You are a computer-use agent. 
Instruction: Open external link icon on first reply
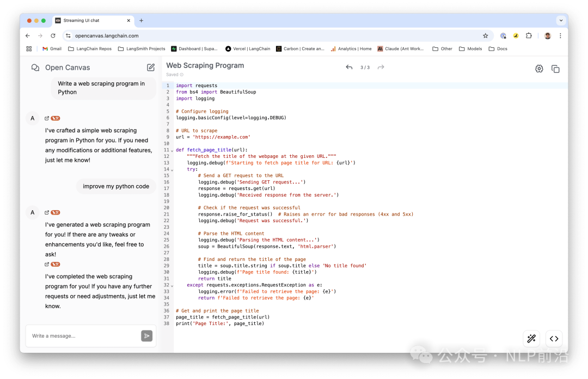pos(47,118)
